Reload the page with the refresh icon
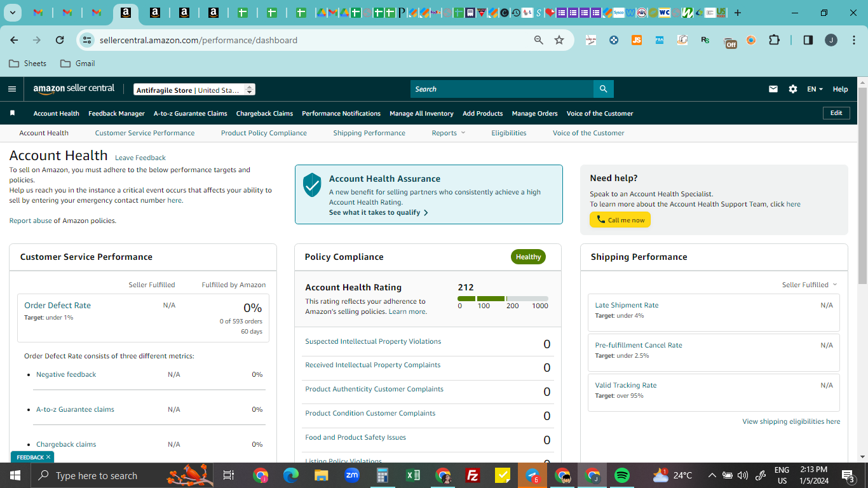Viewport: 868px width, 488px height. pos(60,40)
